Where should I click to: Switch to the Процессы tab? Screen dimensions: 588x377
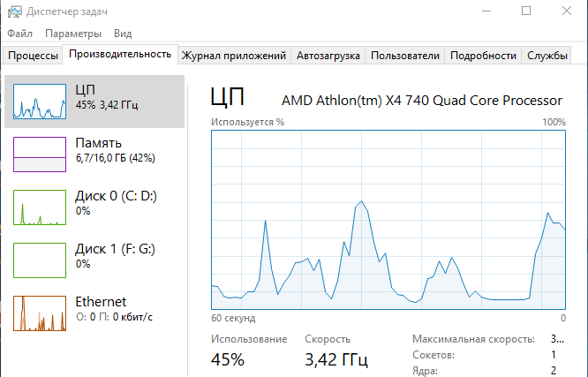point(33,56)
